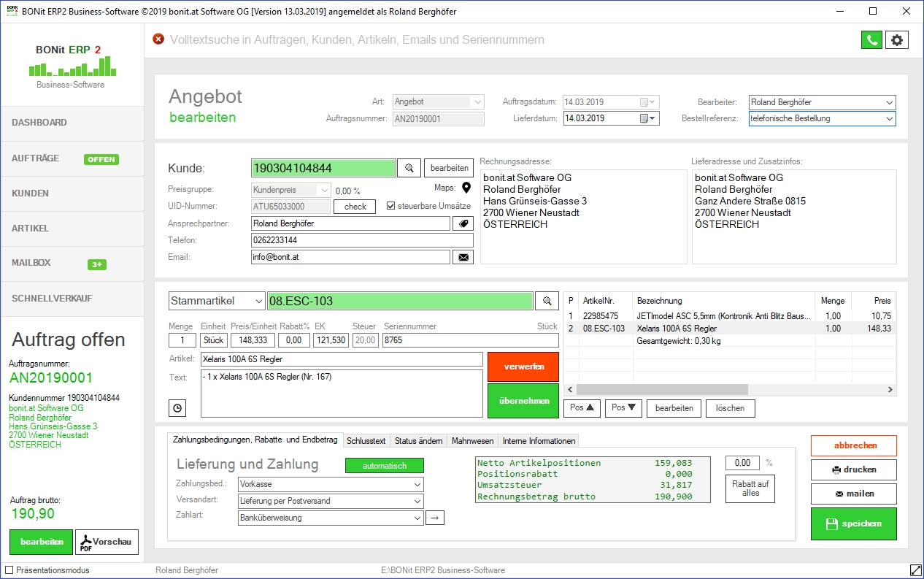Screen dimensions: 924x579
Task: Move position down with Pos ▼
Action: tap(623, 408)
